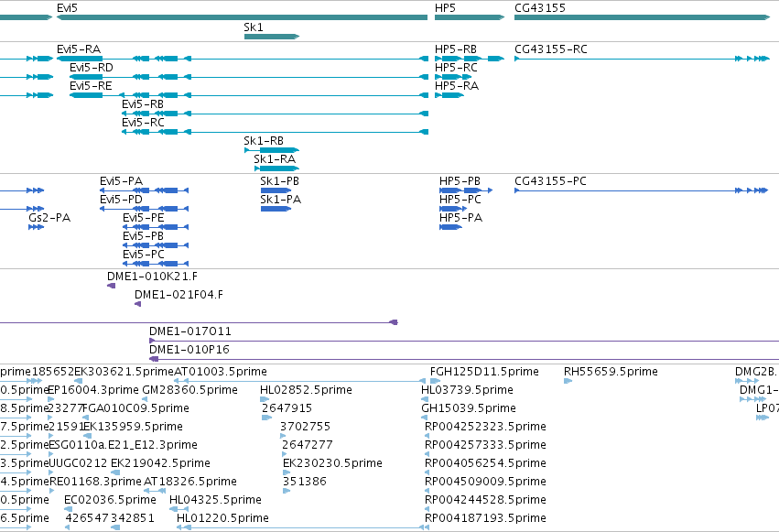Image resolution: width=779 pixels, height=532 pixels.
Task: Click the HP5-RC transcript label
Action: point(456,68)
